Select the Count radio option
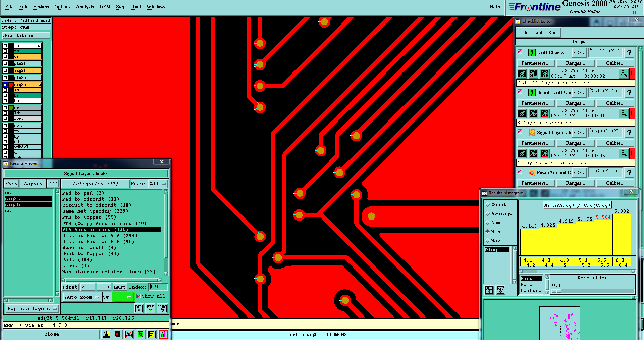Viewport: 644px width, 340px height. click(x=488, y=205)
